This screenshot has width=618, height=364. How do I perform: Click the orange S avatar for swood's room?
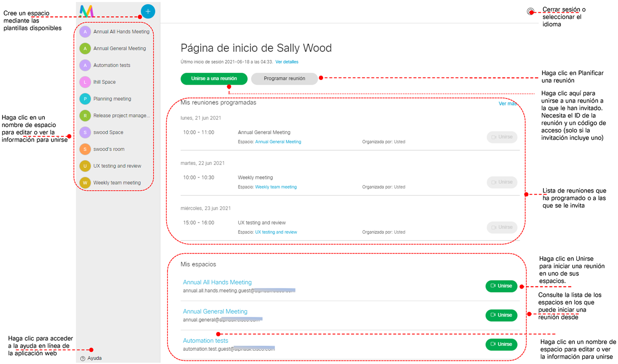coord(85,149)
